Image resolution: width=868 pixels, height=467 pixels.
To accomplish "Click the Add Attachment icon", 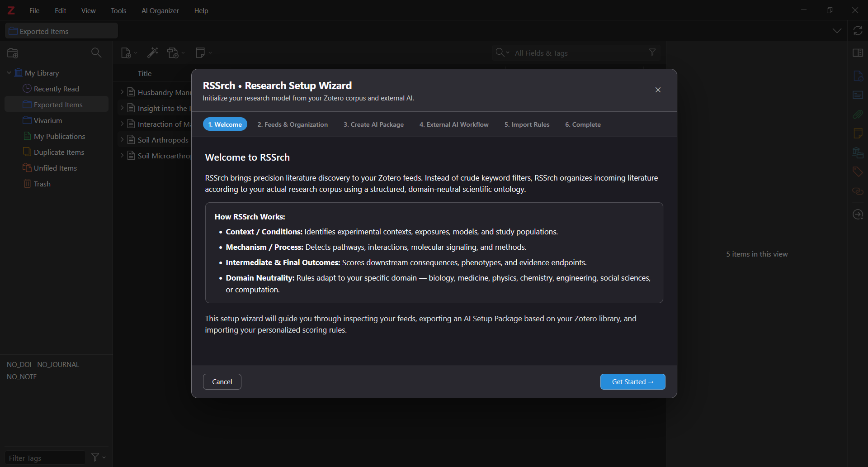I will pyautogui.click(x=173, y=53).
